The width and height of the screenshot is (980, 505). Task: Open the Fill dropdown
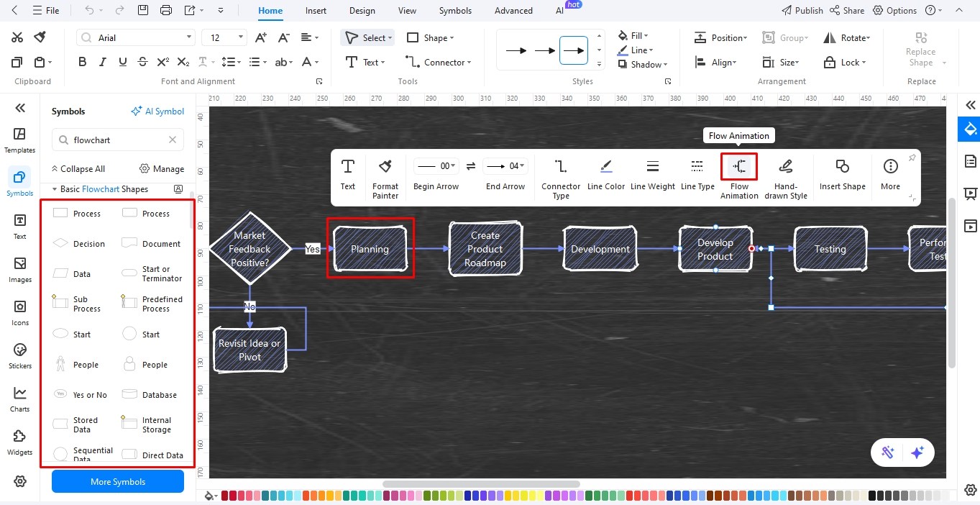click(x=633, y=35)
